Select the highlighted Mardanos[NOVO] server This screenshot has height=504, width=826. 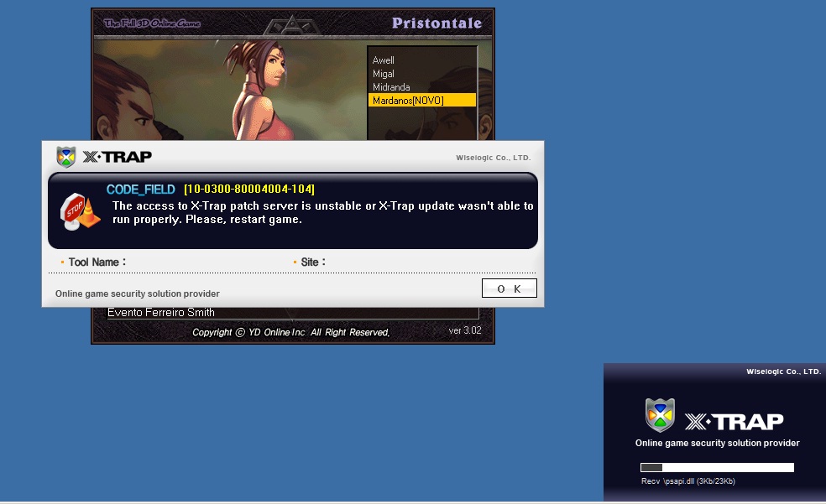coord(422,100)
